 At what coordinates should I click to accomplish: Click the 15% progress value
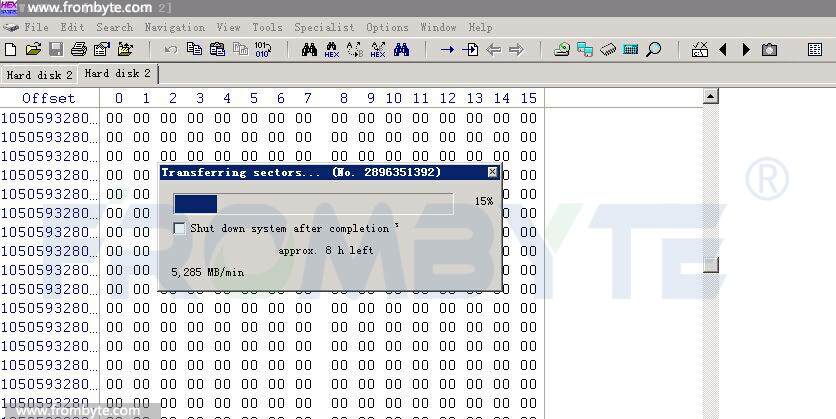coord(484,202)
